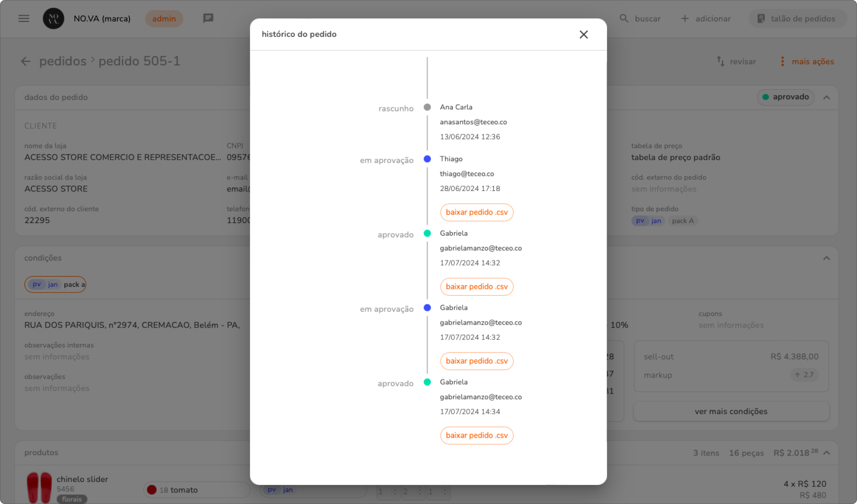The image size is (857, 504).
Task: Download CSV from Thiago's em aprovação entry
Action: (476, 213)
